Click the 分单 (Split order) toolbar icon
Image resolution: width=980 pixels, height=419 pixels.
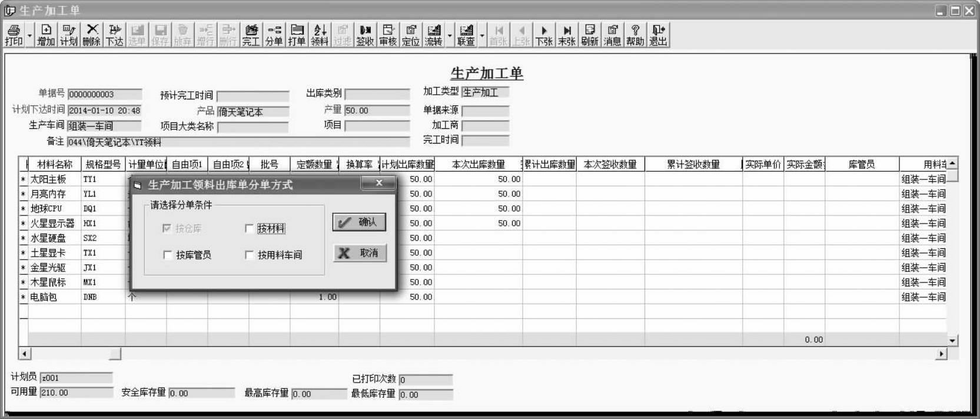pyautogui.click(x=274, y=35)
